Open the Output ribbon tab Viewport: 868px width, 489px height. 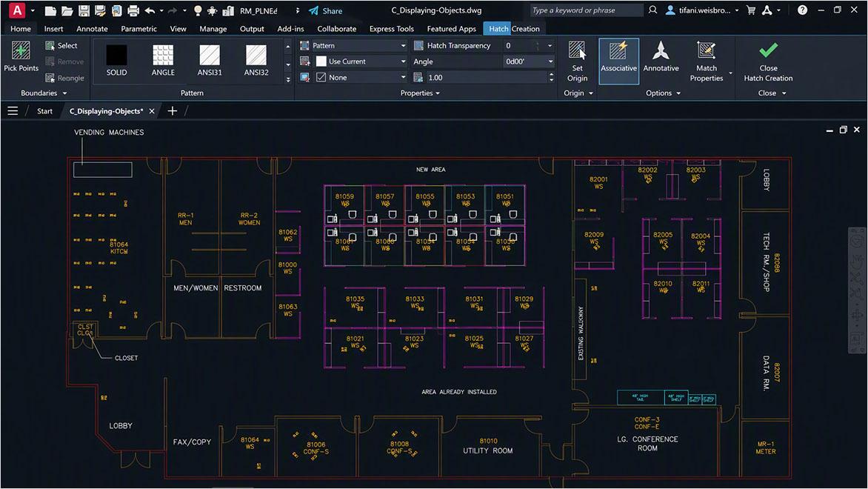[x=252, y=29]
